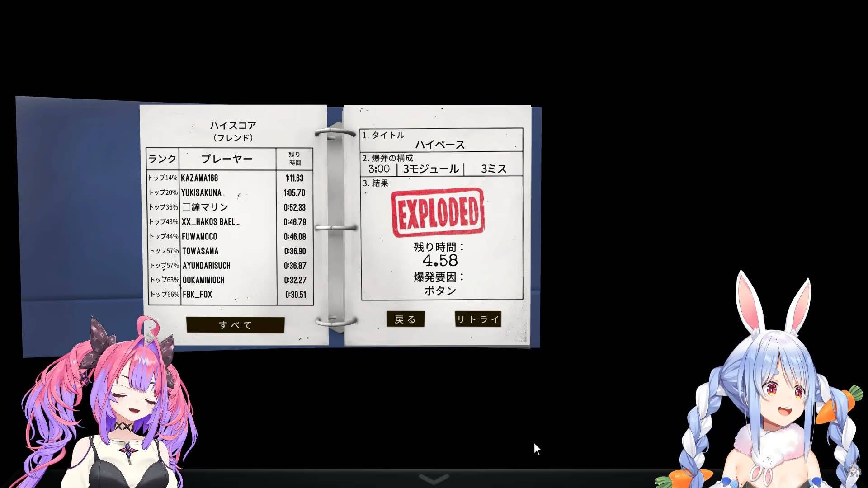
Task: Click the ランク column header
Action: pos(162,159)
